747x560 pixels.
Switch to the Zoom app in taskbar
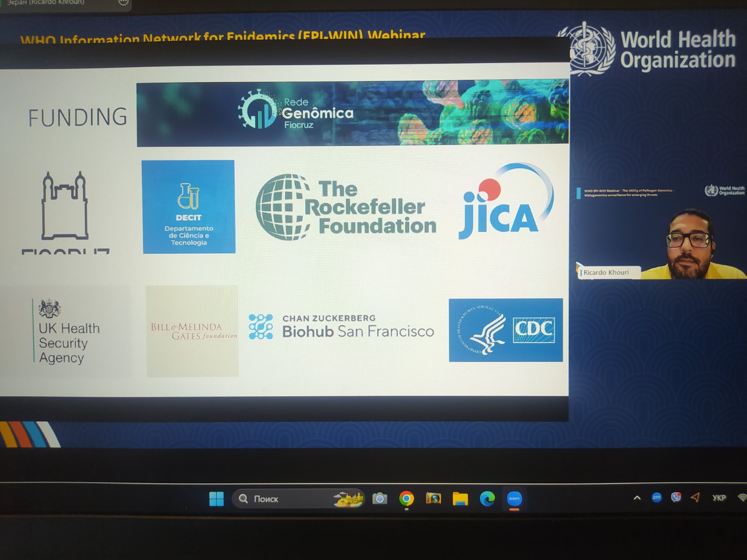click(514, 499)
